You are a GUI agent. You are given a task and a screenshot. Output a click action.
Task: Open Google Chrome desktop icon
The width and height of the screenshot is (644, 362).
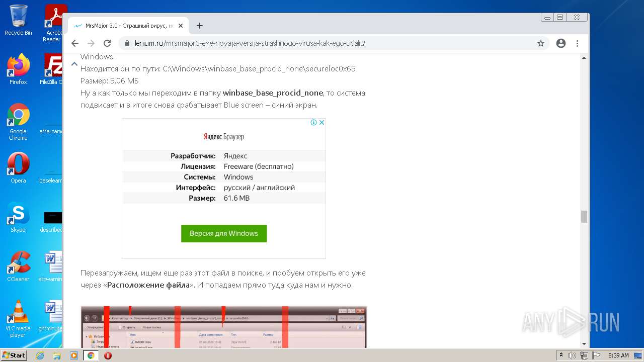click(x=18, y=122)
